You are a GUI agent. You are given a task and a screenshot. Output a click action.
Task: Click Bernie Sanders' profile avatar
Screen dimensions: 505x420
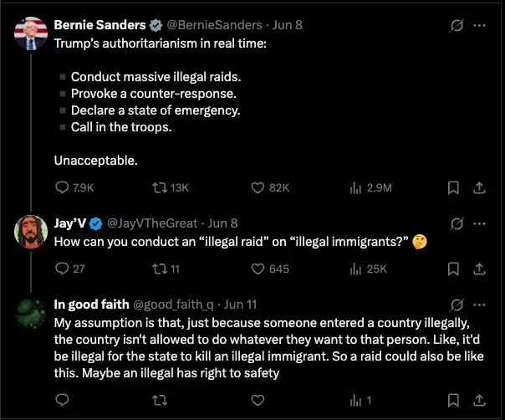click(31, 33)
